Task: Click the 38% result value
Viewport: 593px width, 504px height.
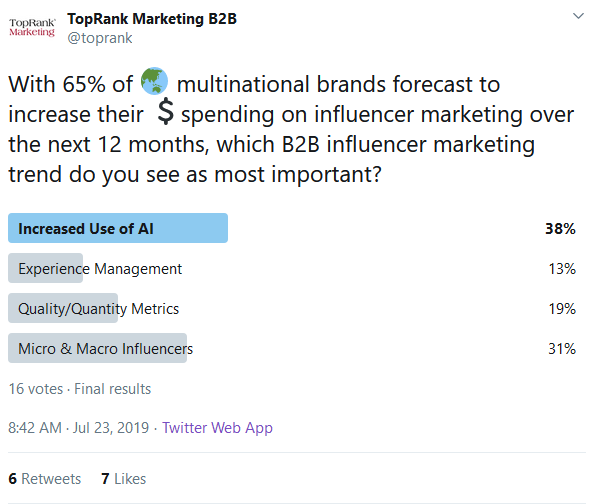Action: 560,228
